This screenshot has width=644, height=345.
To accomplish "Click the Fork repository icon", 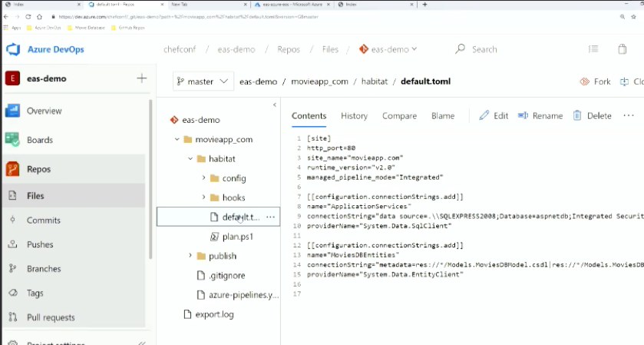I will 584,81.
